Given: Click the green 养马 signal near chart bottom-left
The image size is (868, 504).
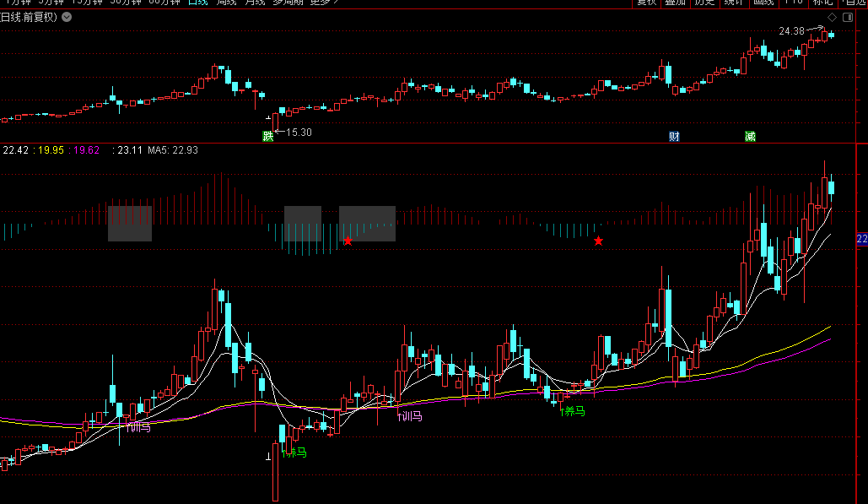Looking at the screenshot, I should (x=297, y=454).
